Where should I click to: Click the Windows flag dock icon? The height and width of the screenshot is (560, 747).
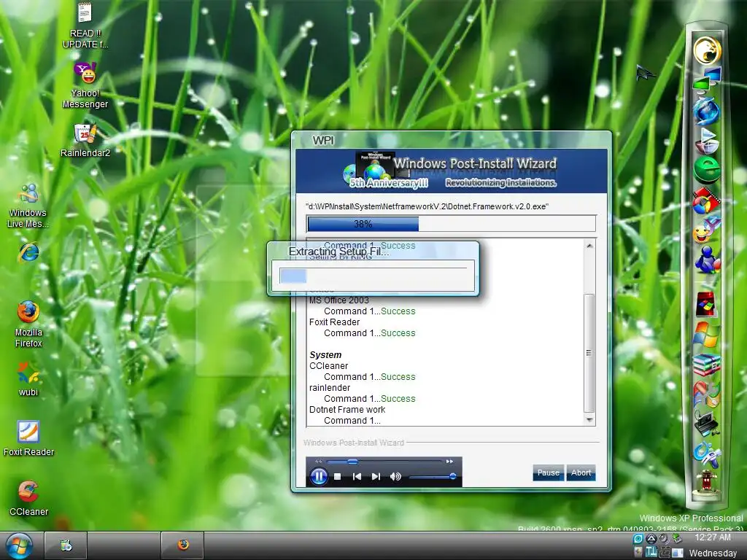pos(706,333)
